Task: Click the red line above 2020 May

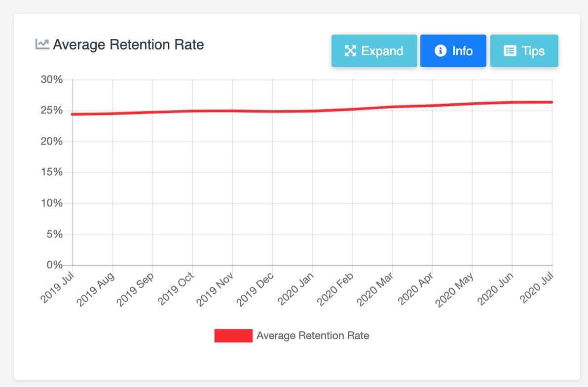Action: [x=472, y=104]
